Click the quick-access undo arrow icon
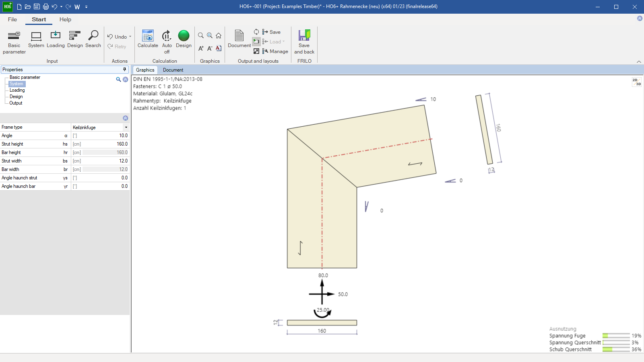The width and height of the screenshot is (644, 362). click(54, 7)
